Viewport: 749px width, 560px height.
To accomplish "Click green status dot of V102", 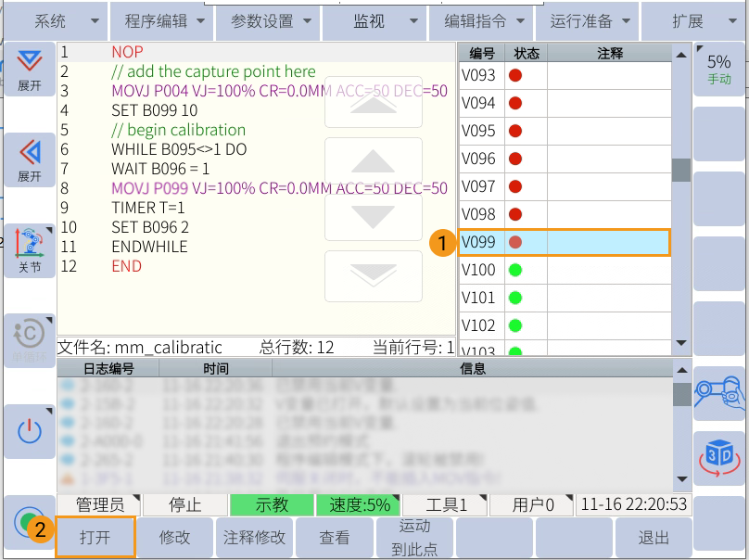I will tap(515, 325).
